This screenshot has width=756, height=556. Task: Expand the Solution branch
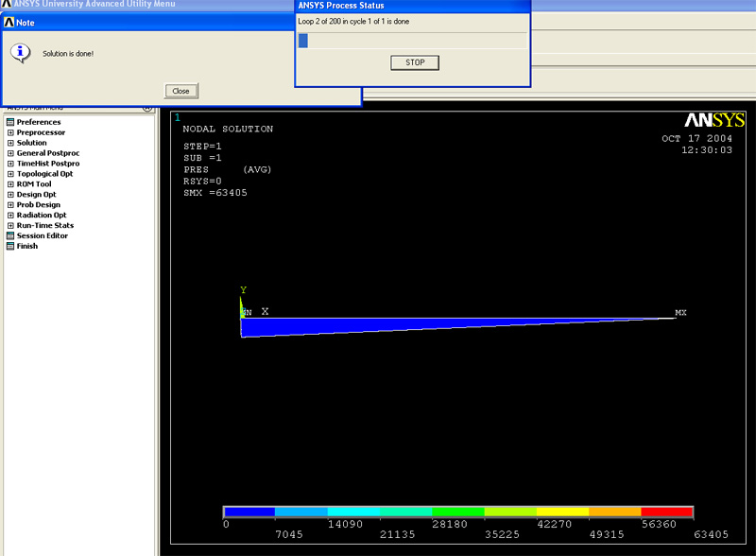[x=10, y=143]
